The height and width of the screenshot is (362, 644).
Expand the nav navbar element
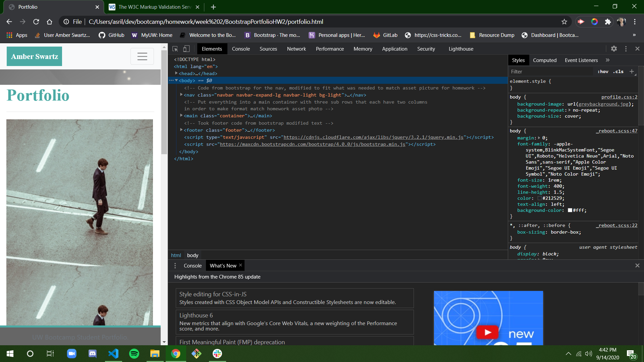[181, 95]
